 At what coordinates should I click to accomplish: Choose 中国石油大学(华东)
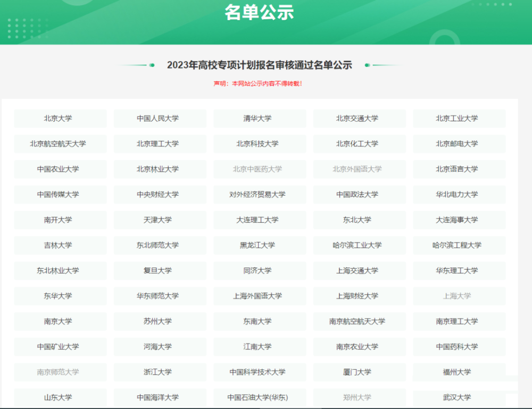(260, 397)
